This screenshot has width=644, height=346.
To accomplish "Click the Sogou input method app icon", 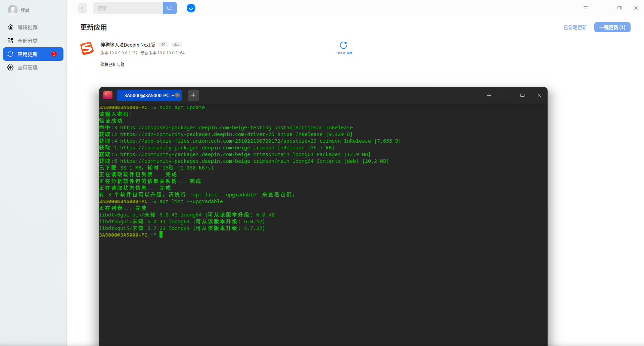I will click(x=87, y=48).
